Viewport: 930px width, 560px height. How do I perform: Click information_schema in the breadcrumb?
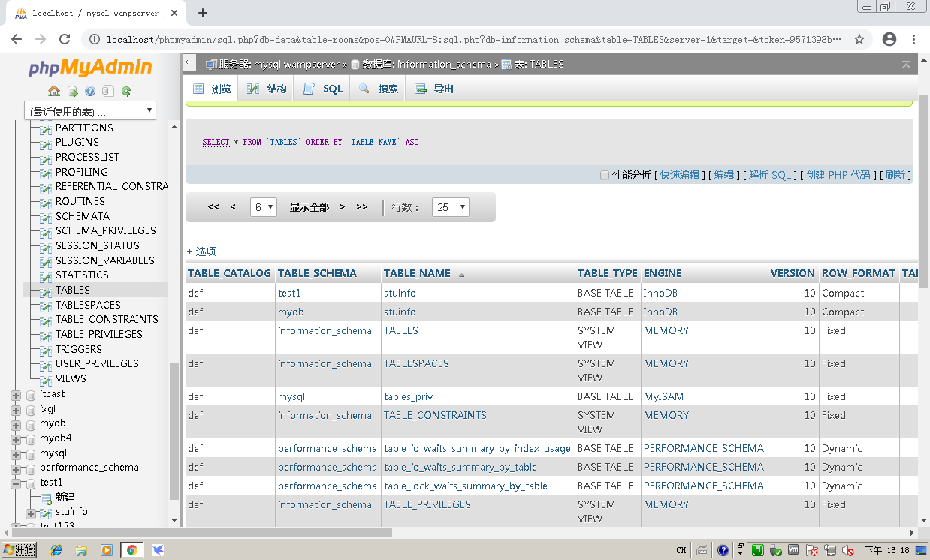point(444,65)
